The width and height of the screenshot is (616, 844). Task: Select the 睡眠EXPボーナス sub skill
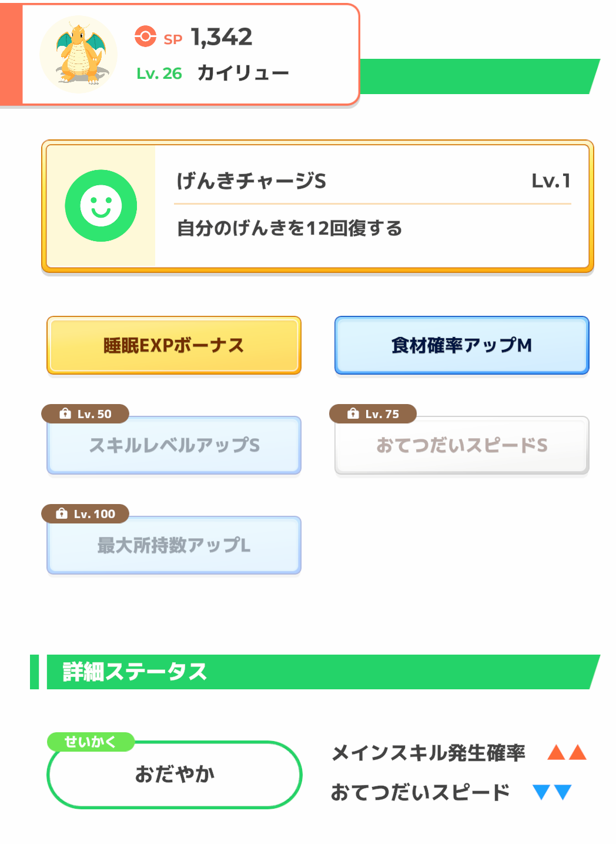pyautogui.click(x=174, y=345)
